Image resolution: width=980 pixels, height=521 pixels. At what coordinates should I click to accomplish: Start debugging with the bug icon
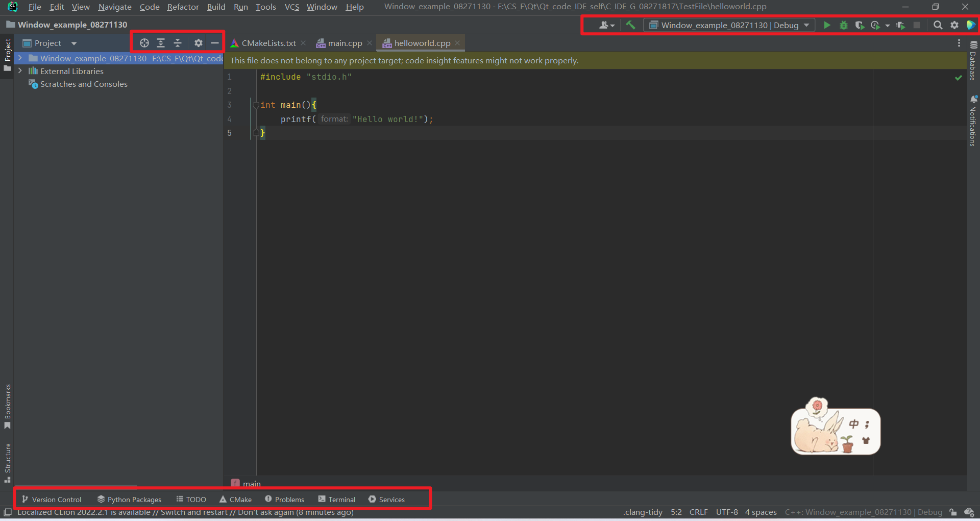point(843,25)
